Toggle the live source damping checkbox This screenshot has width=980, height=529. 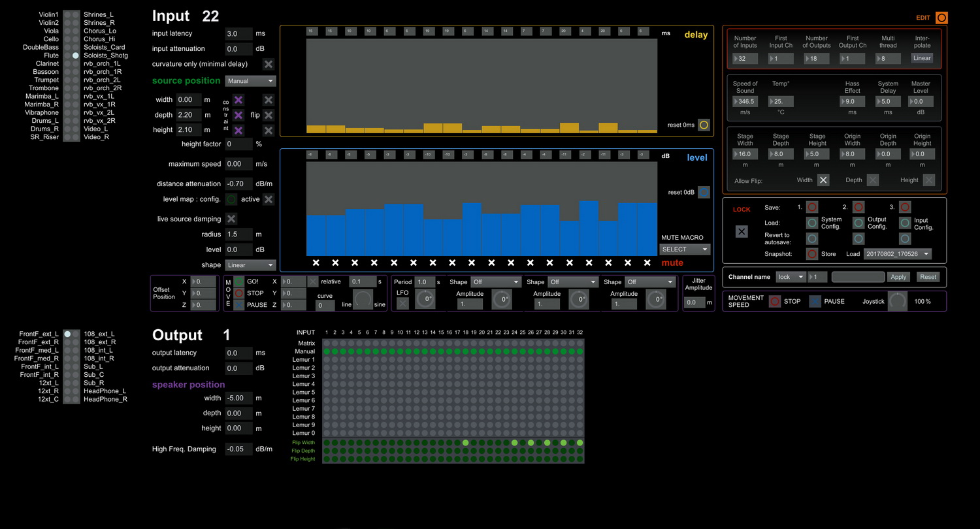click(231, 219)
